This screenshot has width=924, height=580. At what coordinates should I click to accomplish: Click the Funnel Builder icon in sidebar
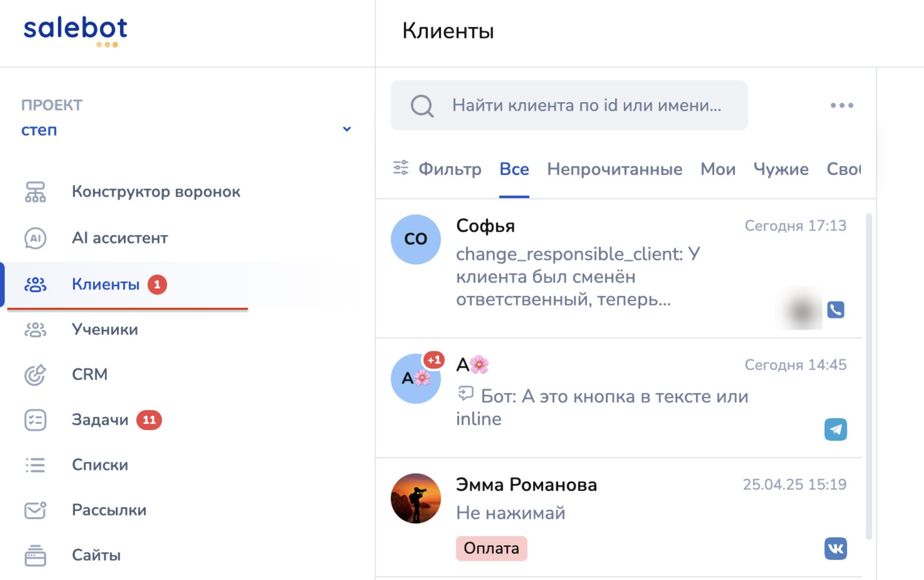click(x=35, y=192)
